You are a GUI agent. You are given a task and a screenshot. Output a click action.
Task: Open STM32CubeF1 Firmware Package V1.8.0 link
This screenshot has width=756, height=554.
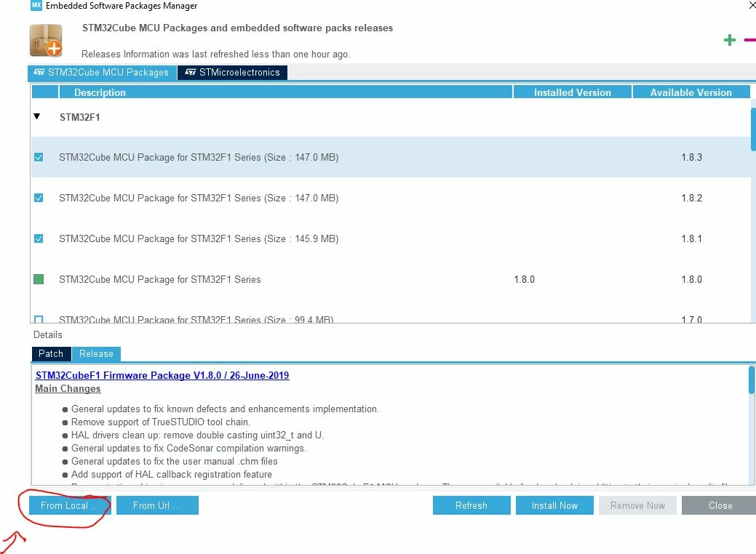coord(162,375)
